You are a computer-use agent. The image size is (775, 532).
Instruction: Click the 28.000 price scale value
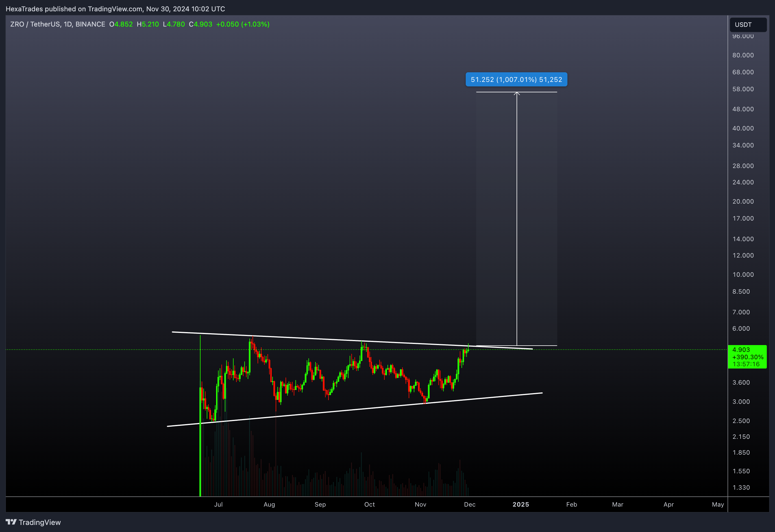coord(743,166)
